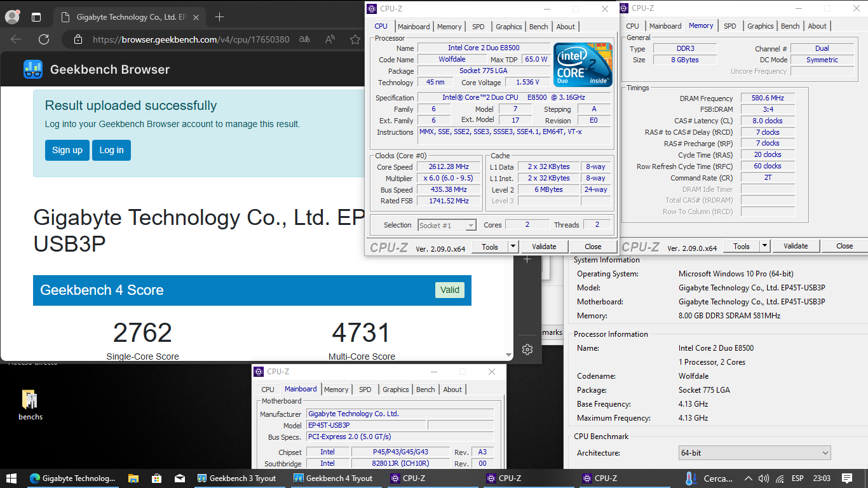Click the Core Speed value 2612.28 MHz
868x488 pixels.
pos(449,167)
